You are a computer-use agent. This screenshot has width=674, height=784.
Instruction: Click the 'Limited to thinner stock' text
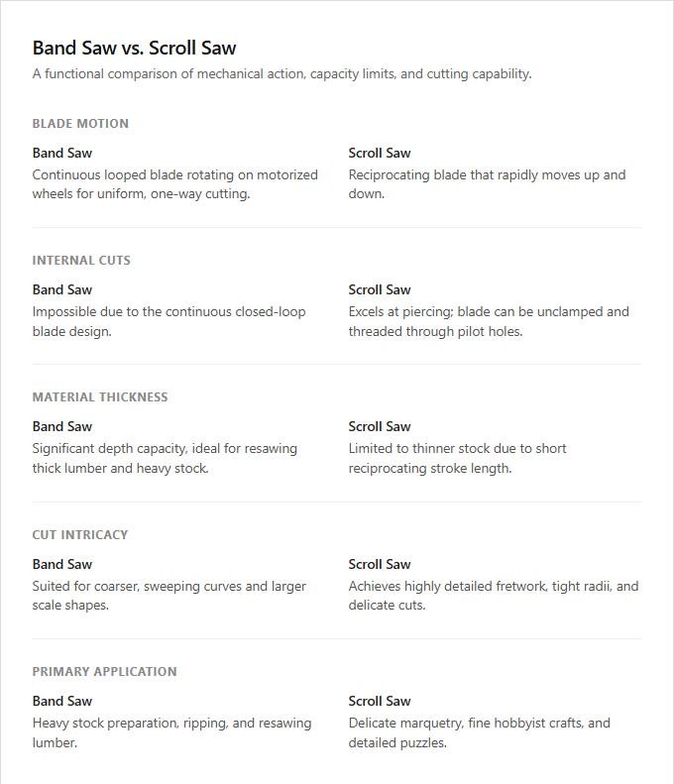pyautogui.click(x=457, y=459)
